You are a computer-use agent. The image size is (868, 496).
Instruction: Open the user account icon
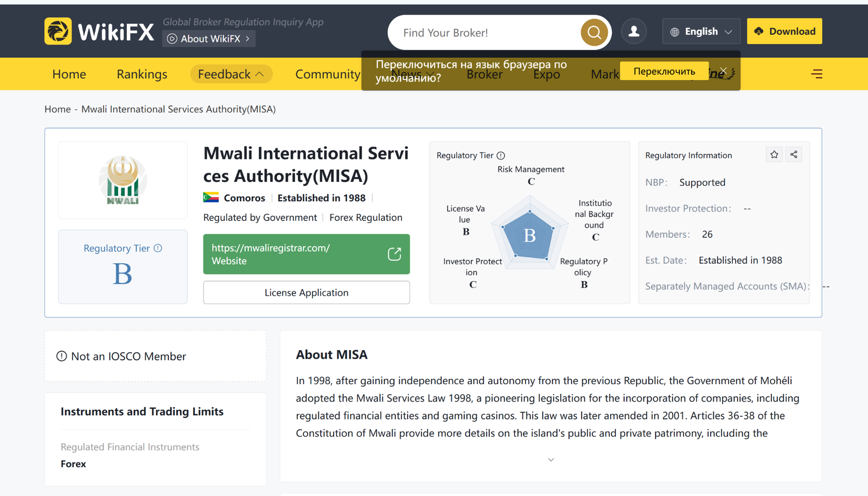[634, 31]
